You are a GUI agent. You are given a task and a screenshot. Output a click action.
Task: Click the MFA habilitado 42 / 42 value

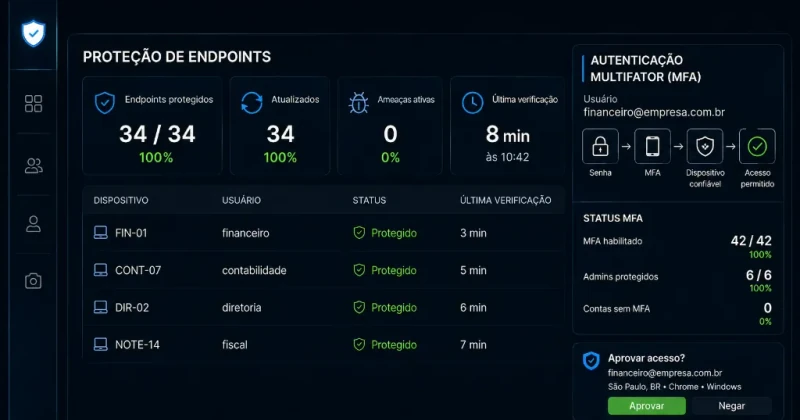point(751,240)
